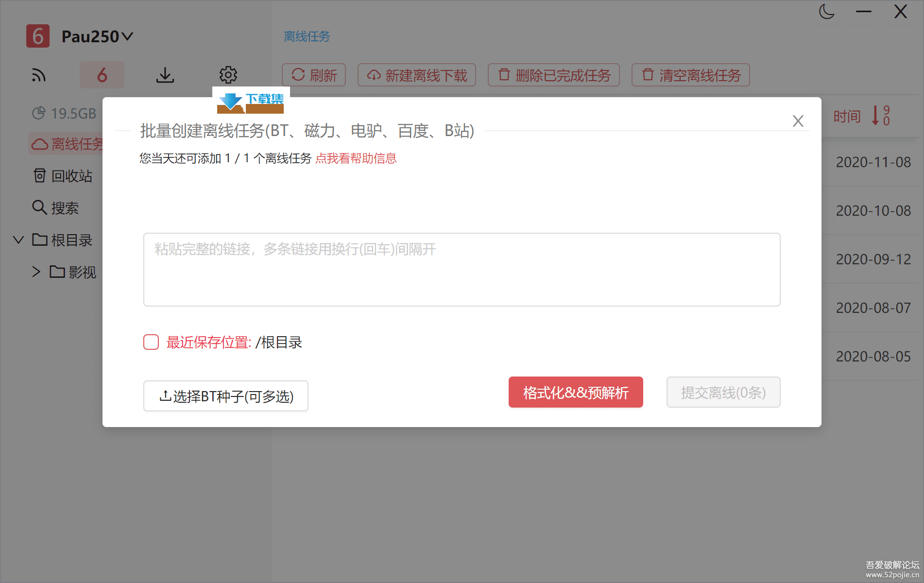Sort by 时间 column
924x583 pixels.
tap(847, 117)
